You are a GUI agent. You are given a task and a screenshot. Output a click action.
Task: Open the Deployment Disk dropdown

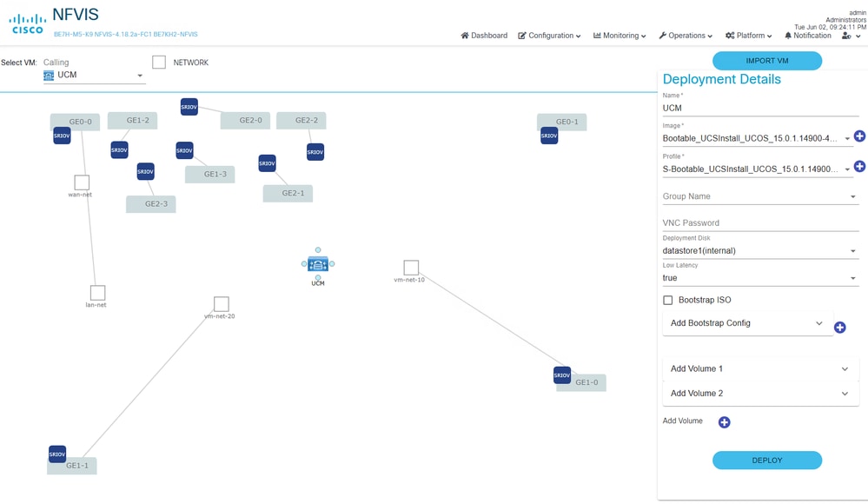coord(760,251)
